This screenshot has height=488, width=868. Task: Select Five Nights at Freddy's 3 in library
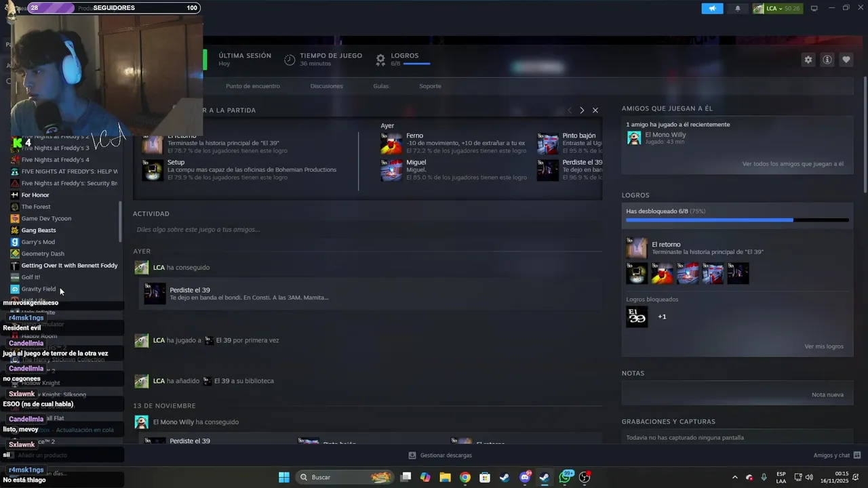(x=55, y=148)
